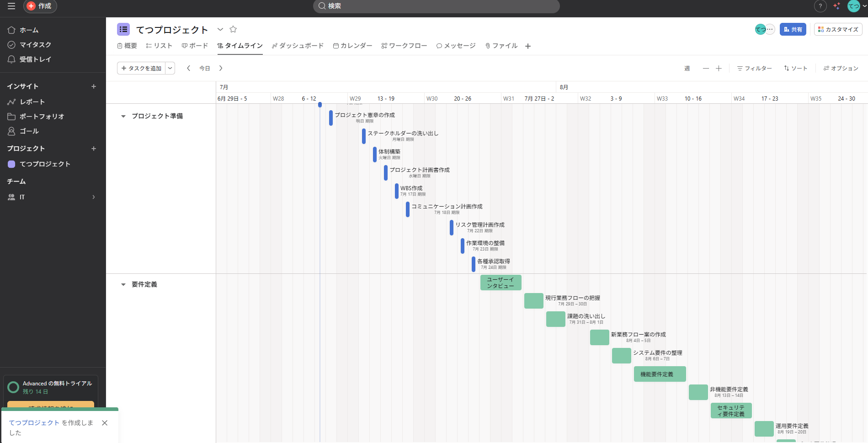The height and width of the screenshot is (443, 868).
Task: Open project title dropdown chevron
Action: 220,29
